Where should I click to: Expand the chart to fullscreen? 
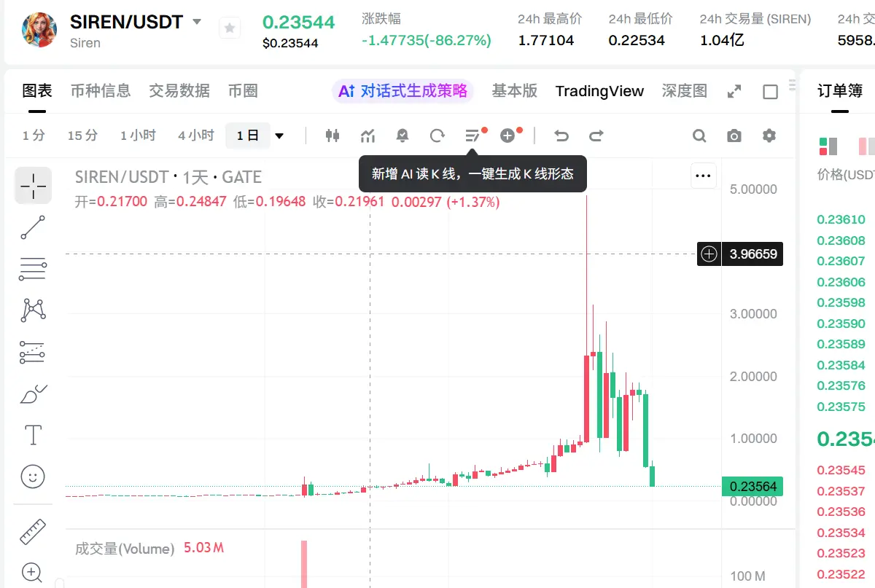pyautogui.click(x=734, y=92)
